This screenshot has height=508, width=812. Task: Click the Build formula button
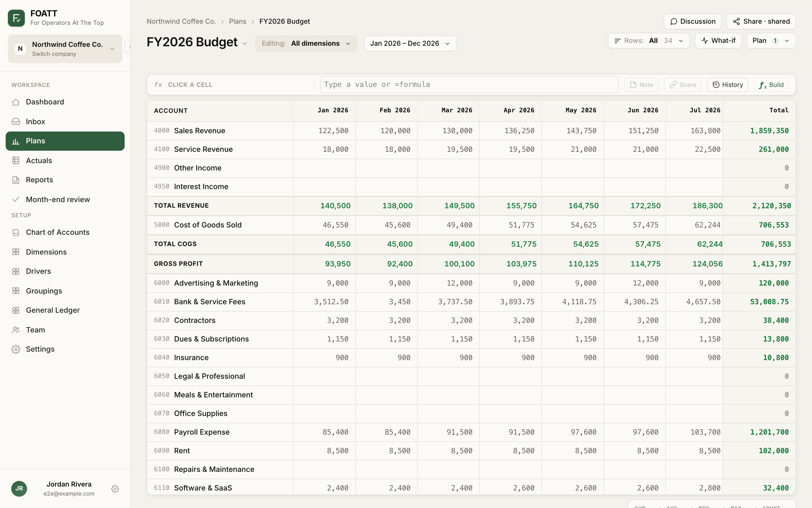(771, 85)
